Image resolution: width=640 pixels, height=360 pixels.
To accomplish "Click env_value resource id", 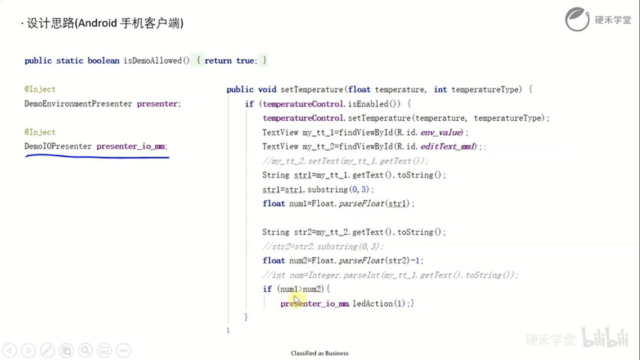I will click(x=441, y=132).
